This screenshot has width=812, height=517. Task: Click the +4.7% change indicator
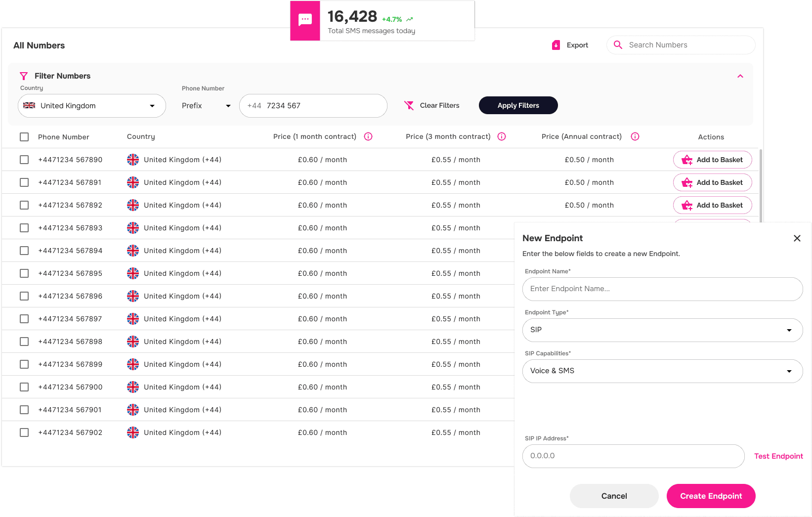point(392,19)
